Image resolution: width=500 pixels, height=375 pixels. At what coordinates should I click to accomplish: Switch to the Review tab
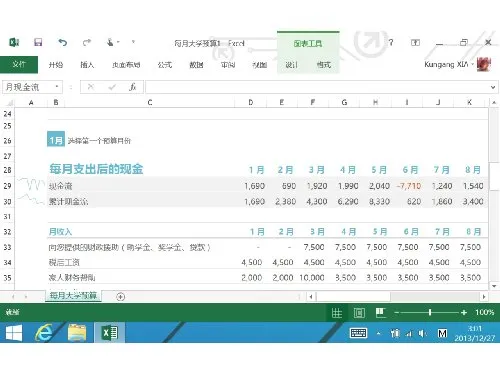pyautogui.click(x=228, y=65)
